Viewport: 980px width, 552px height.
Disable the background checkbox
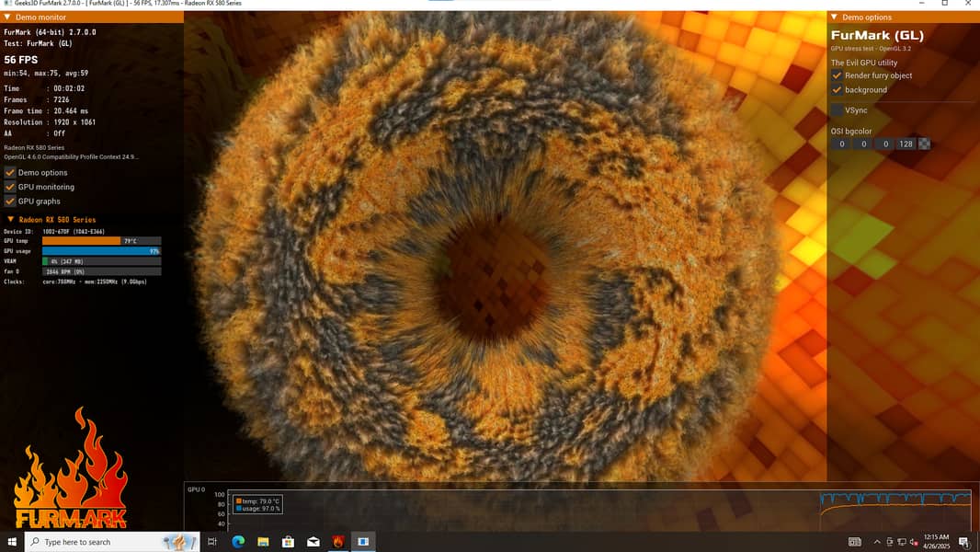tap(837, 89)
